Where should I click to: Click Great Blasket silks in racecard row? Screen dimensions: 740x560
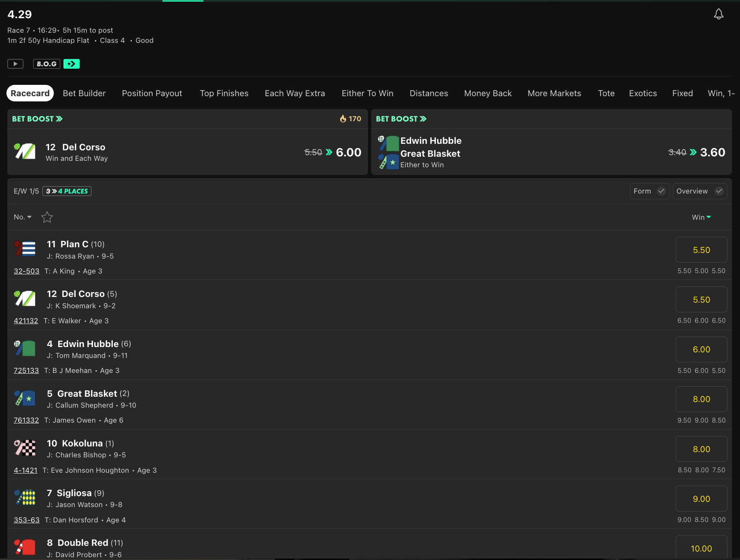point(25,398)
